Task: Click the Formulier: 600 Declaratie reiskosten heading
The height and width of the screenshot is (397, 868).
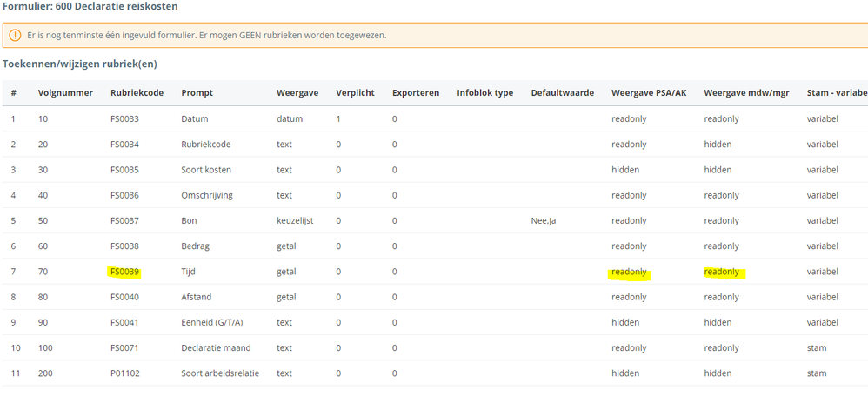Action: pos(90,7)
